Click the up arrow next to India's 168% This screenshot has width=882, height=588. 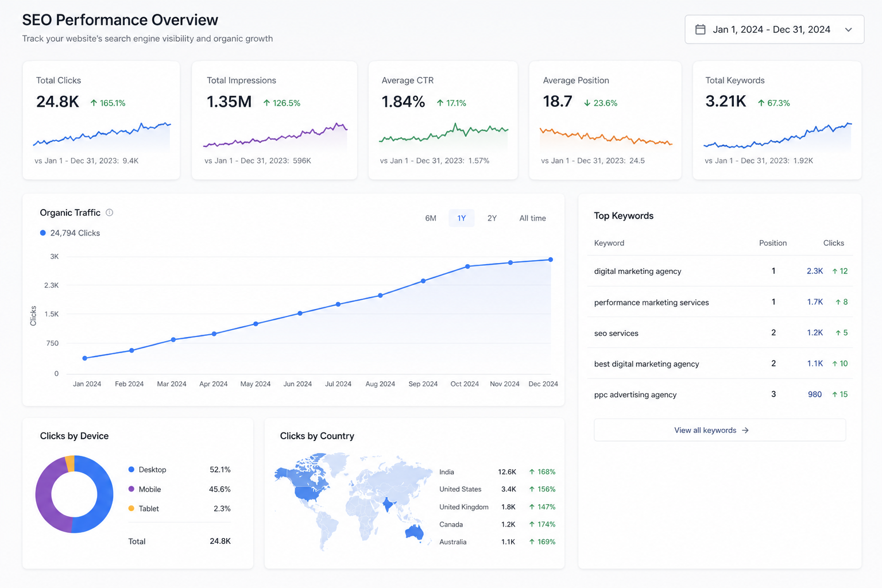532,472
